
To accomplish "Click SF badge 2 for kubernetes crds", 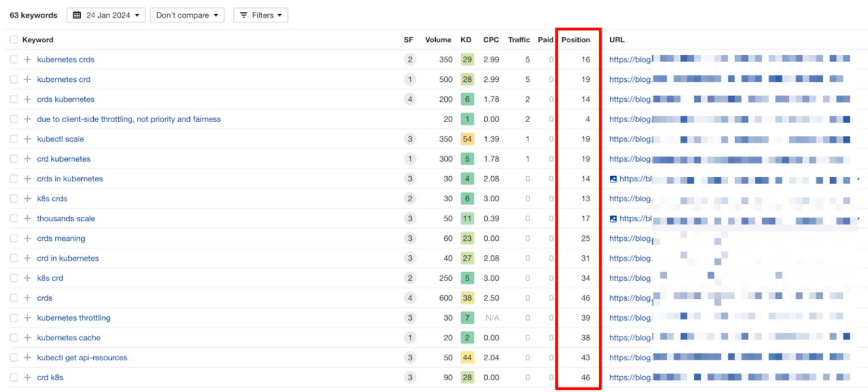I will pyautogui.click(x=410, y=59).
